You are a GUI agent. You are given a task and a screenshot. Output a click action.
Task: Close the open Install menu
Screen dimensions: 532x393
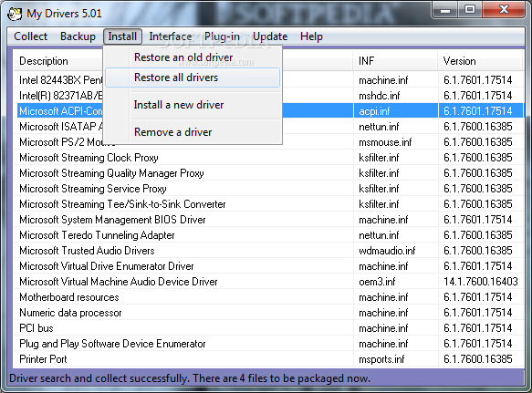(x=122, y=36)
